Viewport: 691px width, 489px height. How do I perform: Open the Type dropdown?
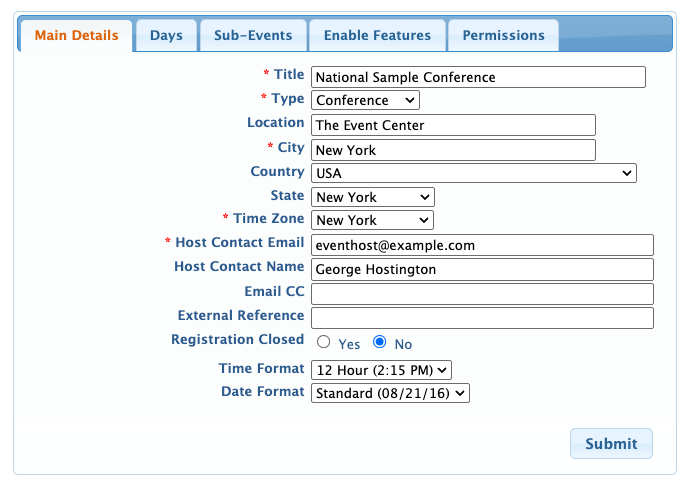[365, 100]
